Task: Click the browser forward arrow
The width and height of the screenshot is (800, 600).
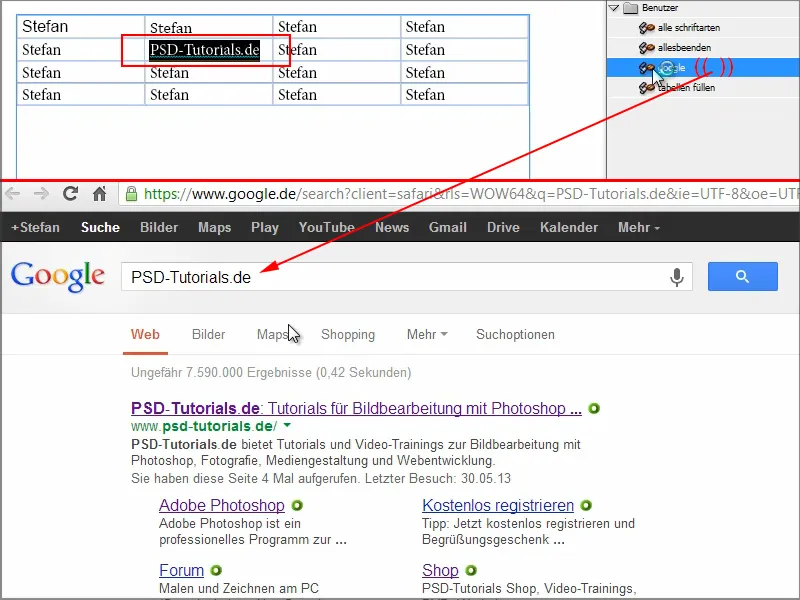Action: point(41,194)
